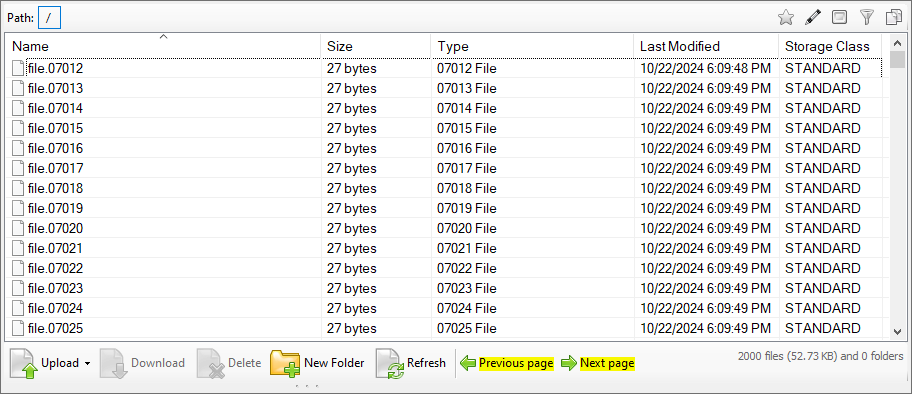The width and height of the screenshot is (912, 394).
Task: Click the file icon of file.07015
Action: click(19, 128)
